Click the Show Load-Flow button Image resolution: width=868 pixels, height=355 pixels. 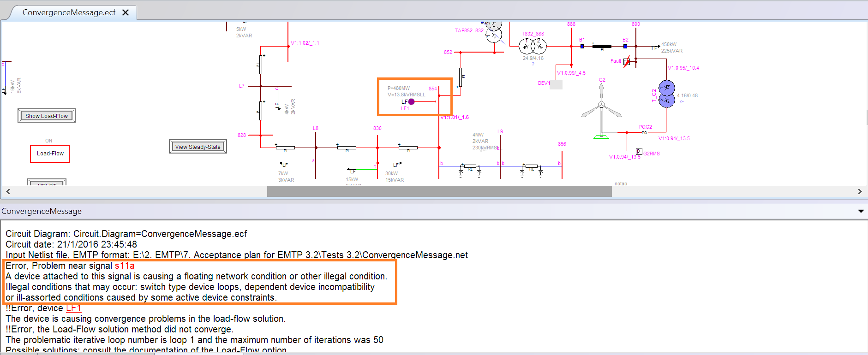point(47,116)
